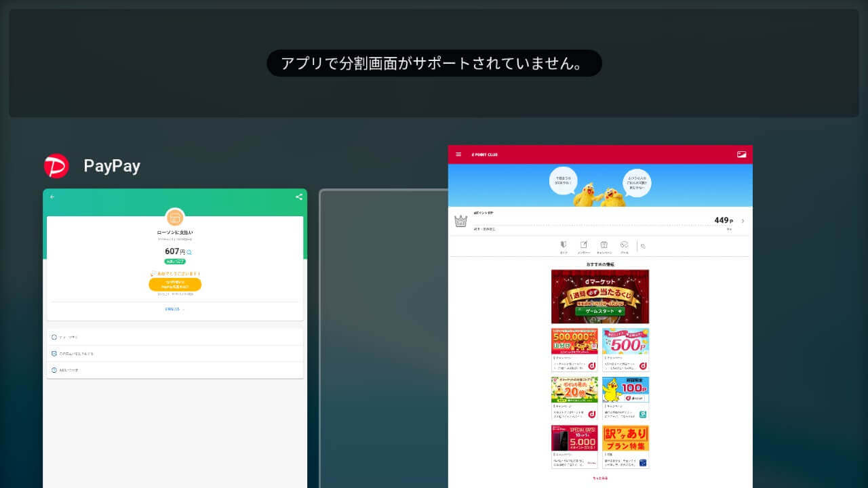
Task: Tap the notepad shortcut icon with pencil
Action: (583, 245)
